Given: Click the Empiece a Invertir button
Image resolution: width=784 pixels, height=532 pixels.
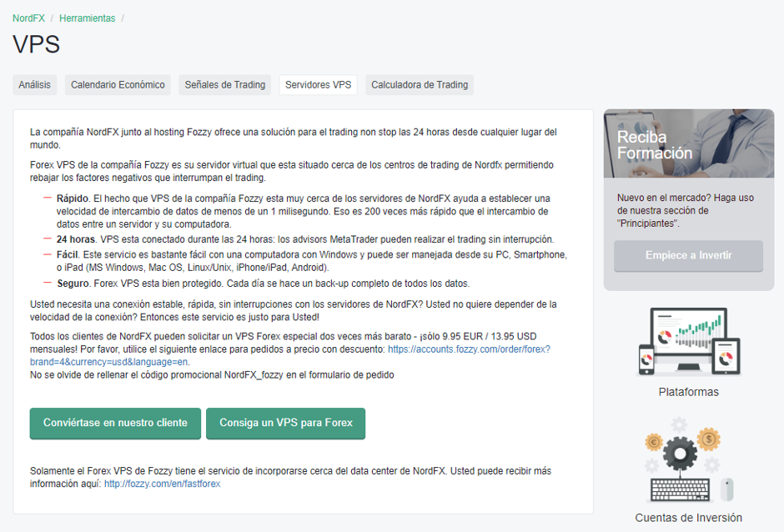Looking at the screenshot, I should click(687, 256).
